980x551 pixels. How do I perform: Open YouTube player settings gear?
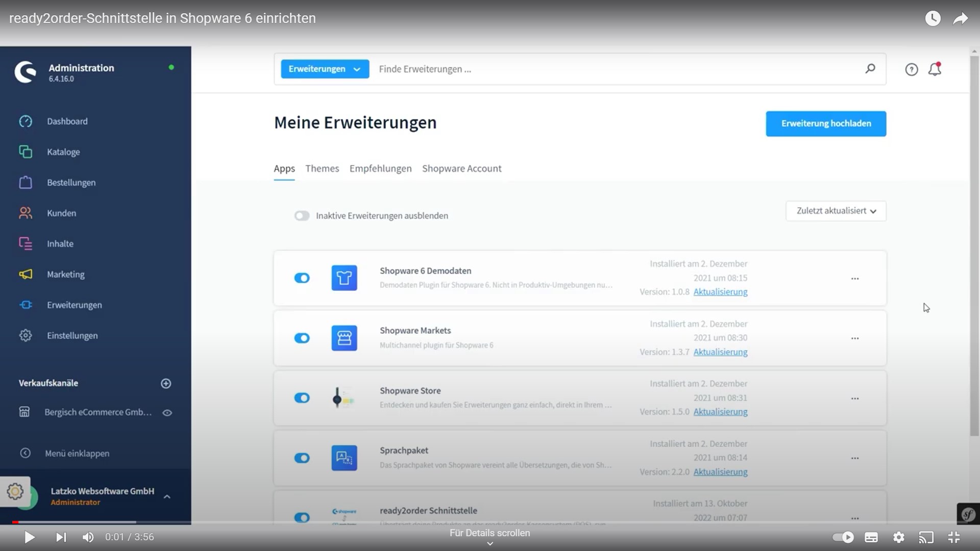(x=899, y=537)
